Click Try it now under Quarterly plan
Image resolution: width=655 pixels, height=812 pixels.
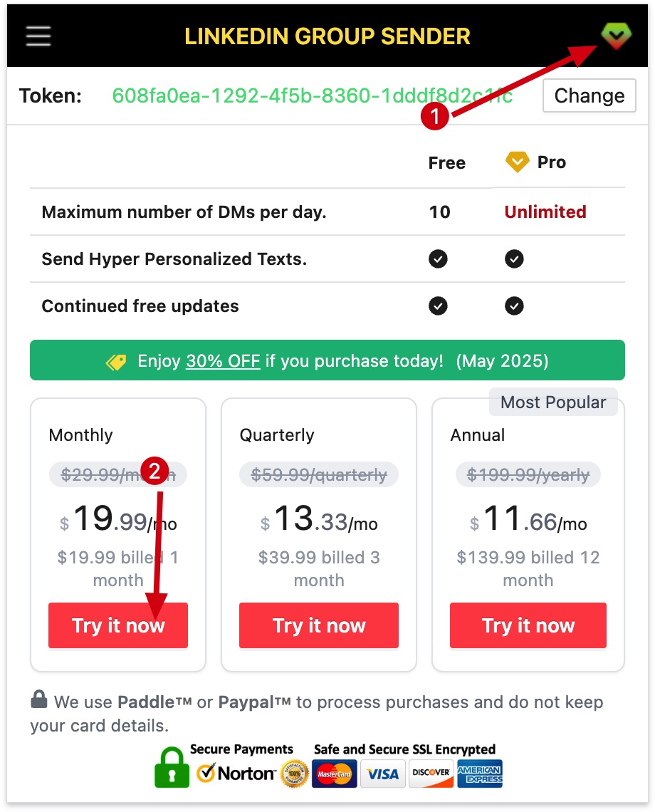(319, 625)
